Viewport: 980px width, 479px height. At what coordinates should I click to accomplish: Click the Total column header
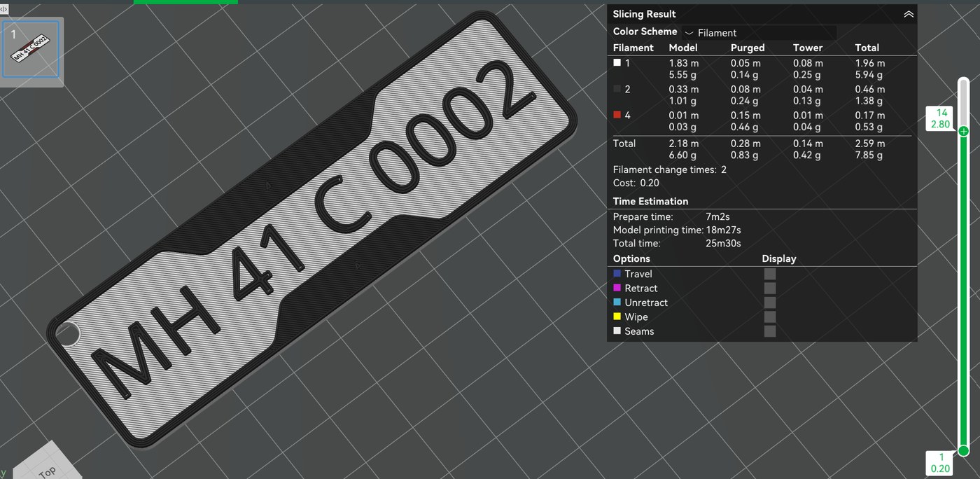tap(867, 48)
